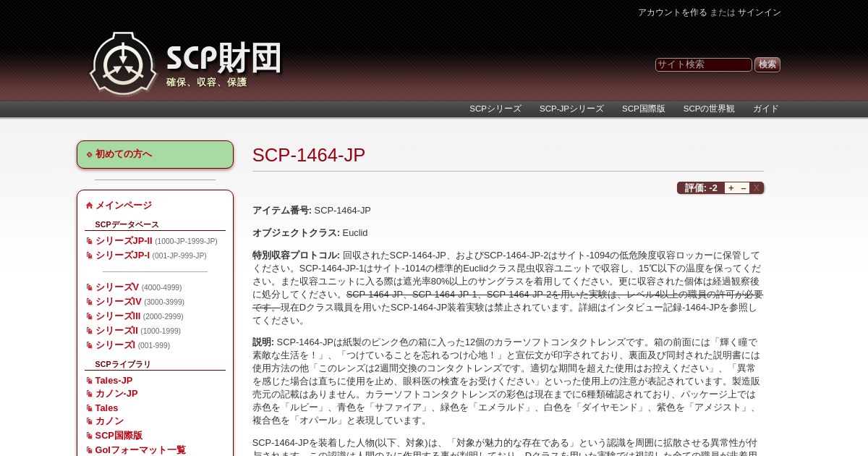The height and width of the screenshot is (456, 868).
Task: Upvote page with plus rating button
Action: (731, 188)
